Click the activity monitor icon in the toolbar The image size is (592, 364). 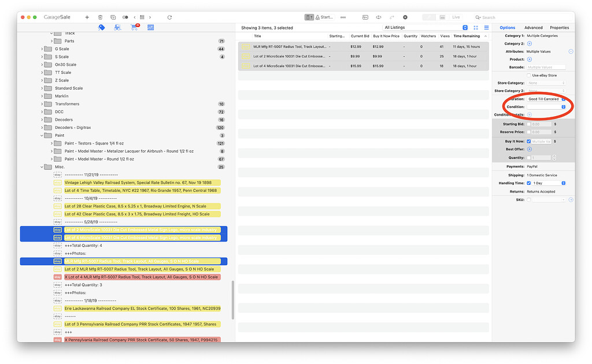tap(365, 17)
